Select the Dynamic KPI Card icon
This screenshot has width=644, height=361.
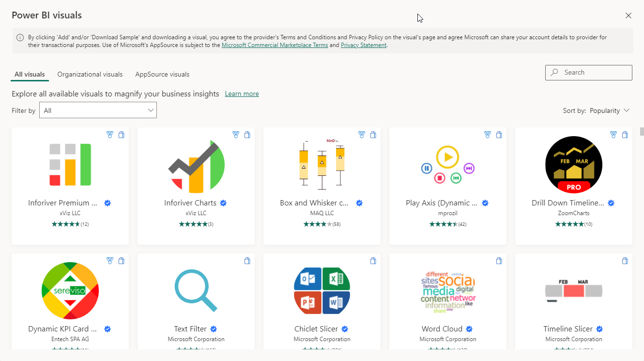pos(70,291)
